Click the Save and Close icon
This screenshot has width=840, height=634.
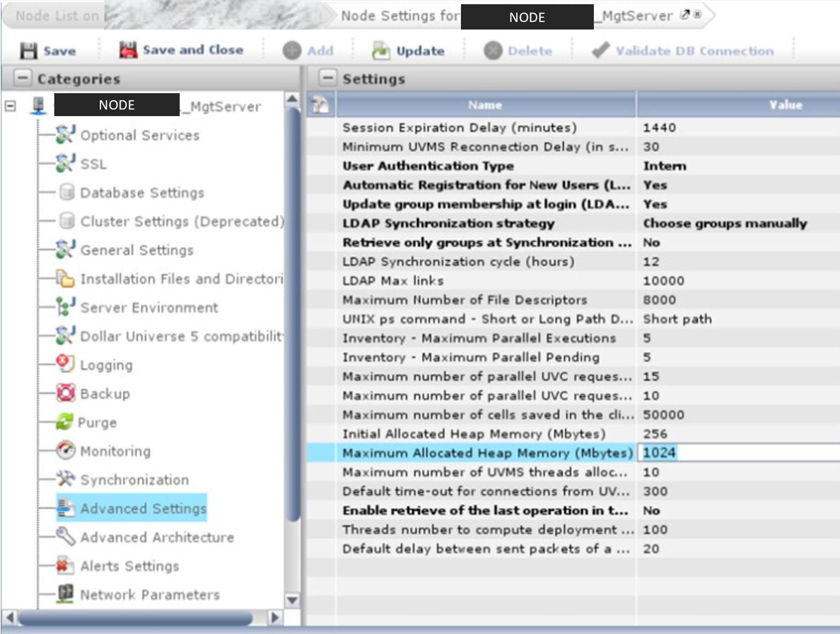tap(128, 50)
